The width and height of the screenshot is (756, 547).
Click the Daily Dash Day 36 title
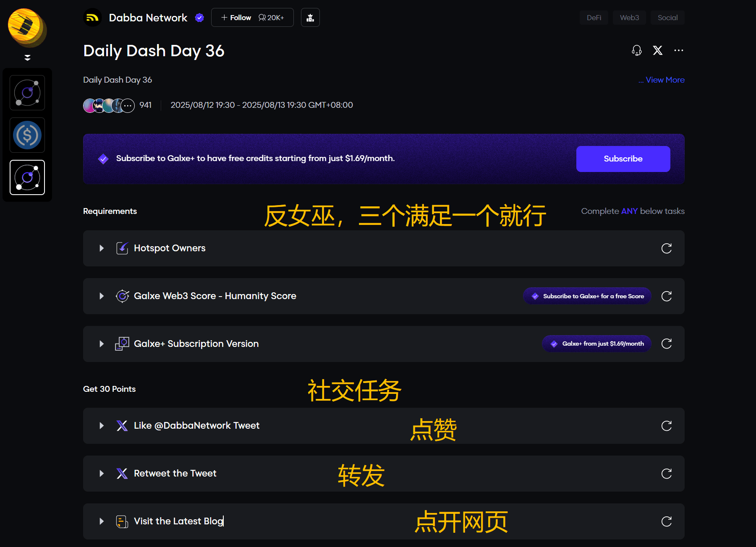[x=154, y=51]
